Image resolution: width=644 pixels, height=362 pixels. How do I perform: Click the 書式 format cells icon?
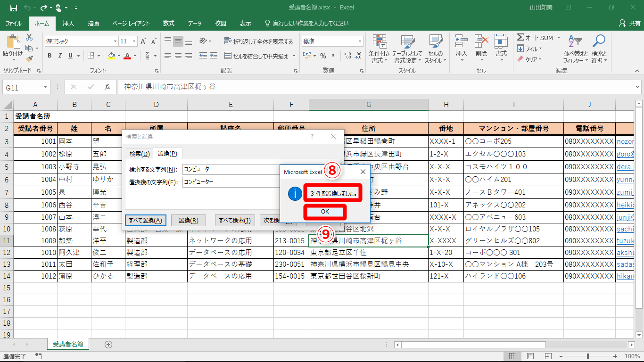click(x=501, y=41)
